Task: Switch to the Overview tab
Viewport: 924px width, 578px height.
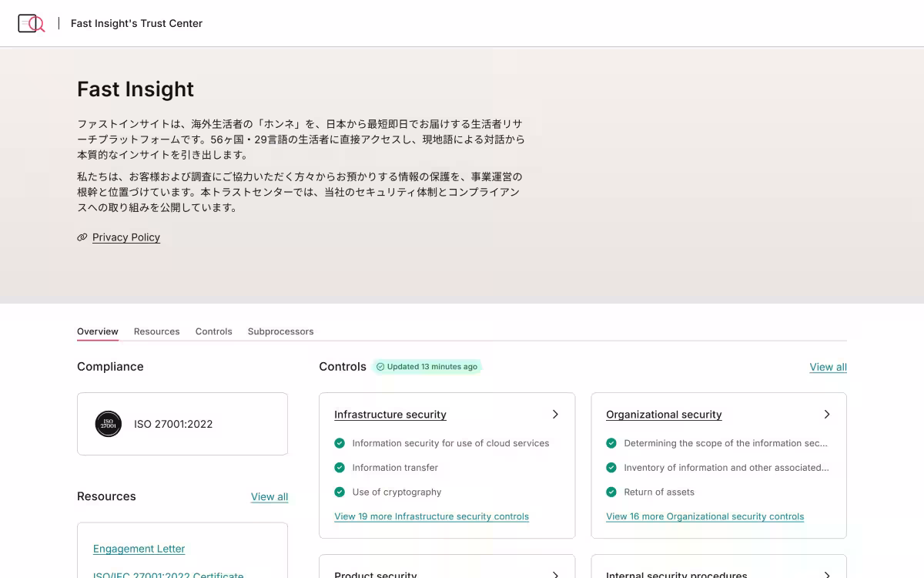Action: pyautogui.click(x=98, y=331)
